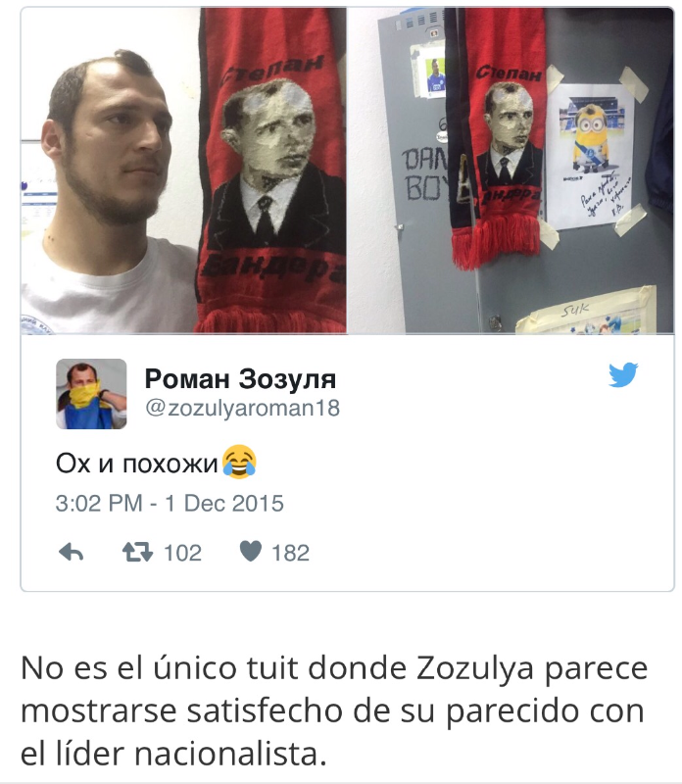Viewport: 682px width, 784px height.
Task: Select the tweet text Ох и похожи
Action: [136, 464]
